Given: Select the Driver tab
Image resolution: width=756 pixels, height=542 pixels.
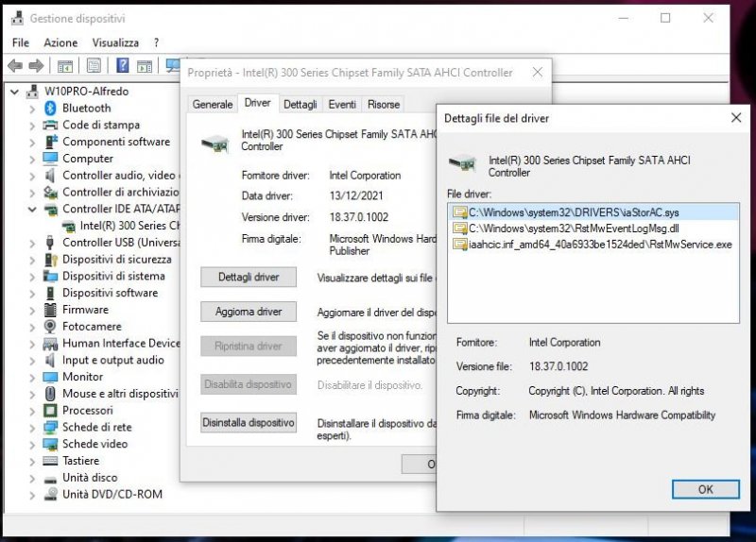Looking at the screenshot, I should pos(257,103).
